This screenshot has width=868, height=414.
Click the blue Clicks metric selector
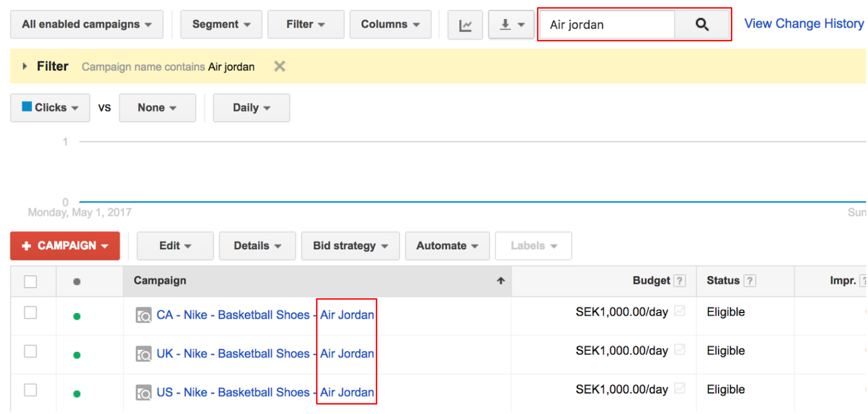click(50, 108)
